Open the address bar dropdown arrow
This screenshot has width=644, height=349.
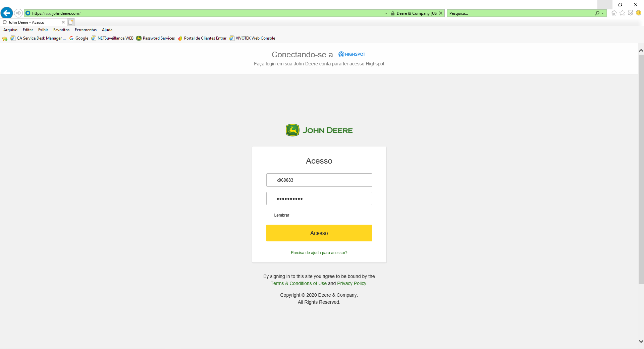(386, 13)
